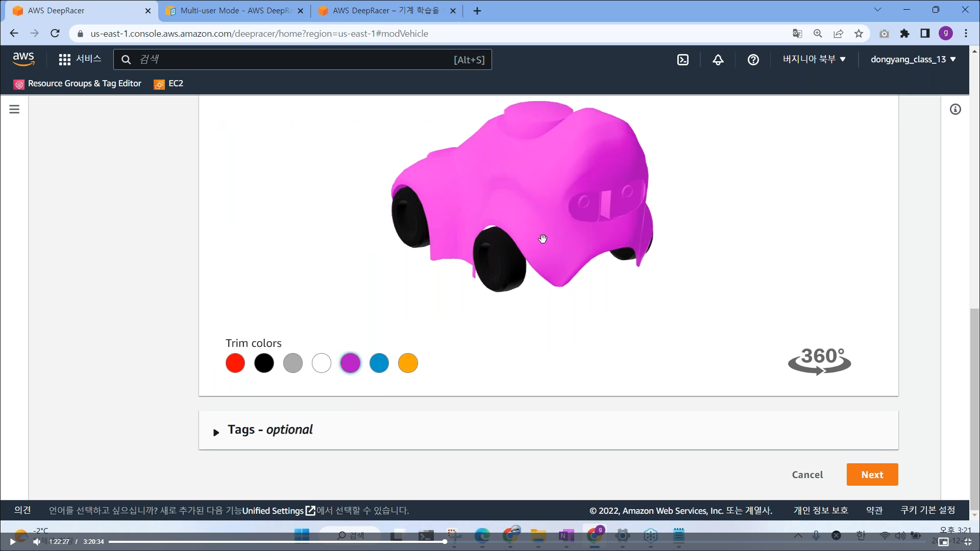Screen dimensions: 980x551
Task: Open the 버지니아 북부 region dropdown
Action: pyautogui.click(x=814, y=59)
